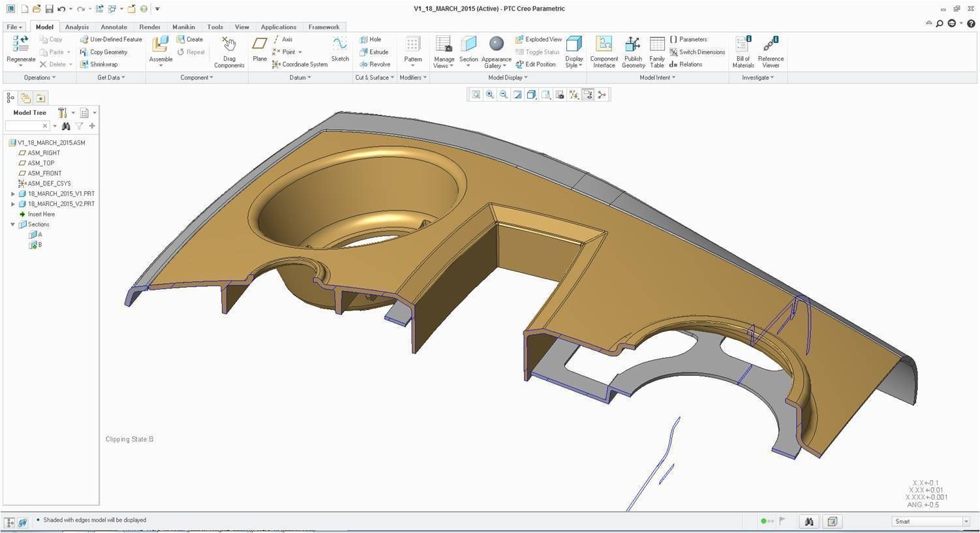Switch to the Model Tree view tab
The width and height of the screenshot is (980, 533).
coord(10,98)
